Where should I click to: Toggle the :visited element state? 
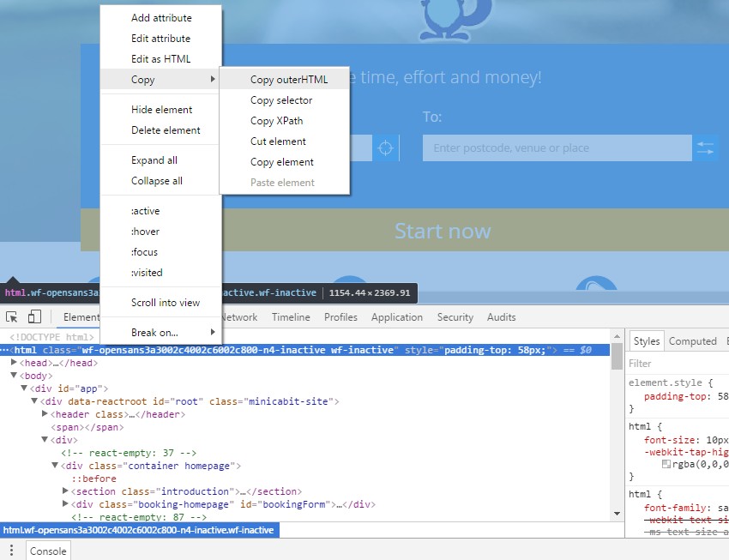[147, 272]
